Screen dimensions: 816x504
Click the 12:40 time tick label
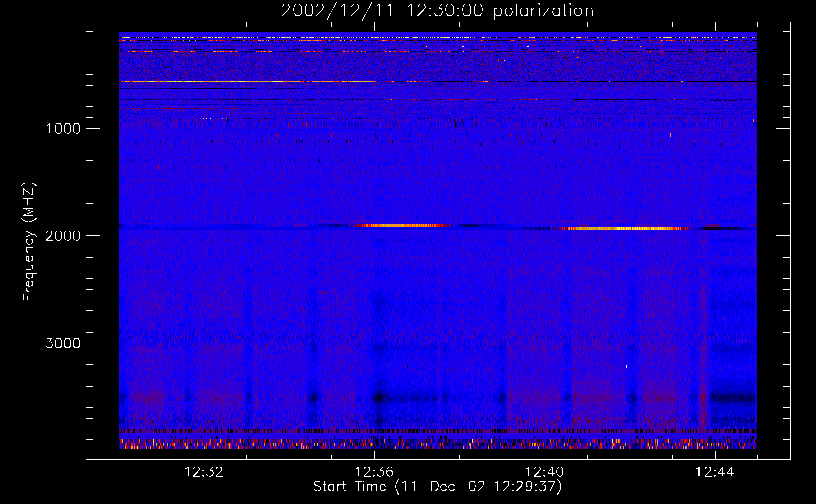tap(545, 472)
